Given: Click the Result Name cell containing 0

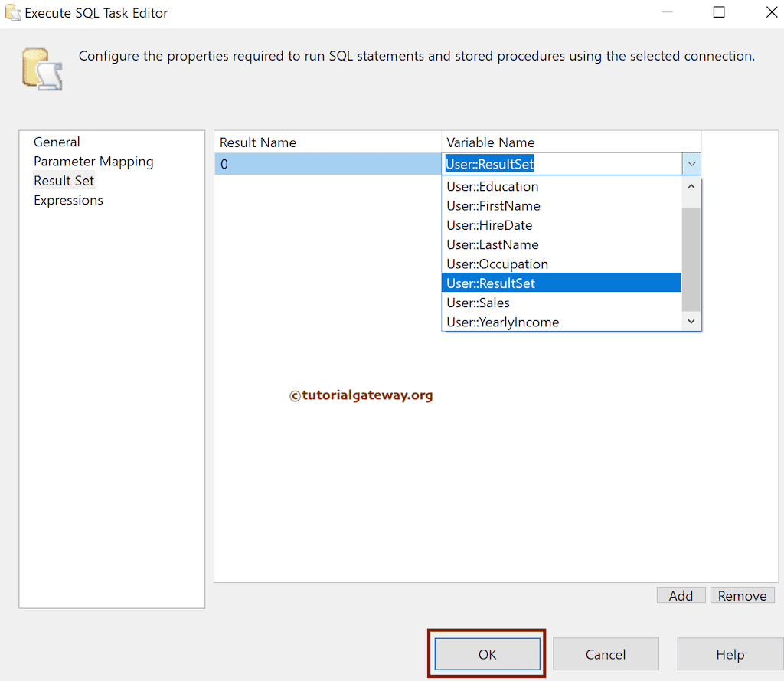Looking at the screenshot, I should 328,164.
